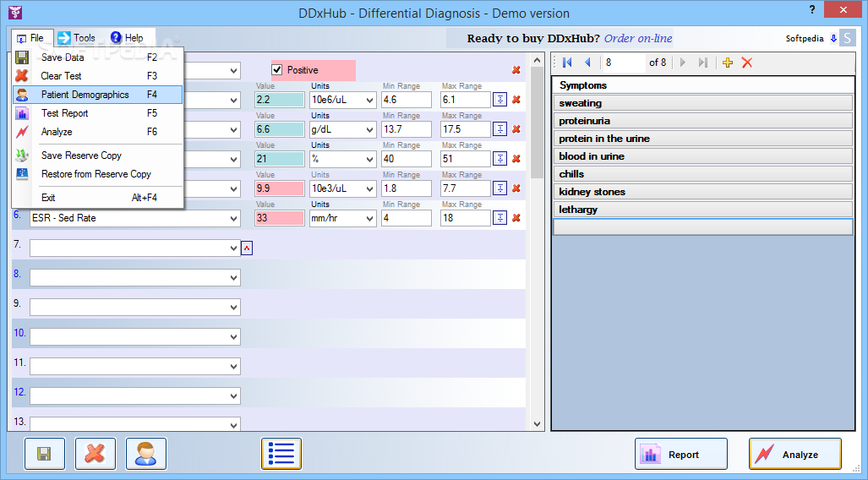Screen dimensions: 868x480
Task: Click the Softpedia blue download arrow icon
Action: [x=833, y=38]
